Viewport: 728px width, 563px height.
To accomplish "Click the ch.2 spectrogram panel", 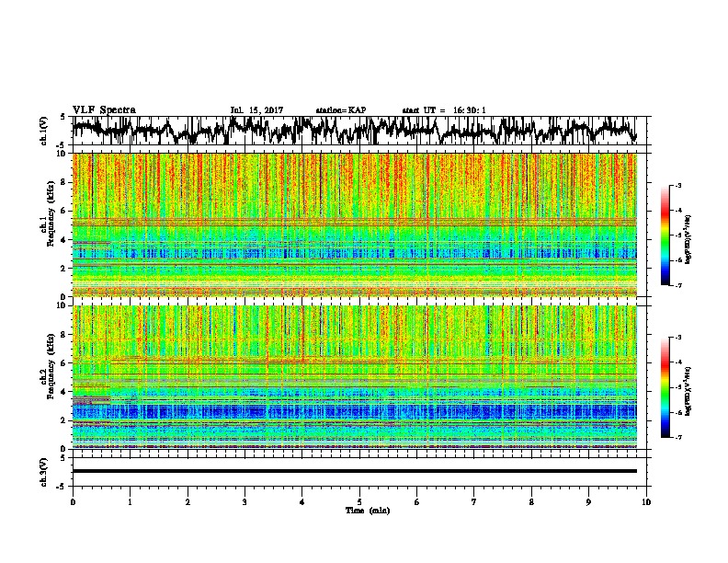I will [355, 377].
